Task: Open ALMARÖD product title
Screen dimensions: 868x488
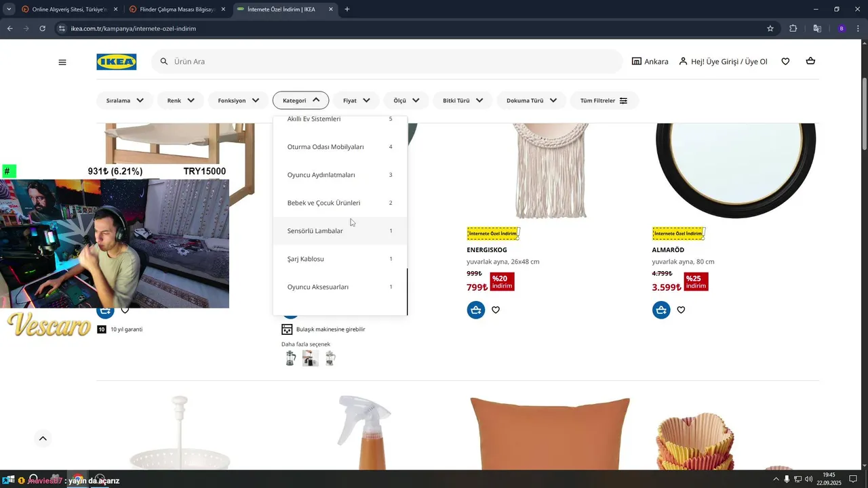Action: [x=668, y=250]
